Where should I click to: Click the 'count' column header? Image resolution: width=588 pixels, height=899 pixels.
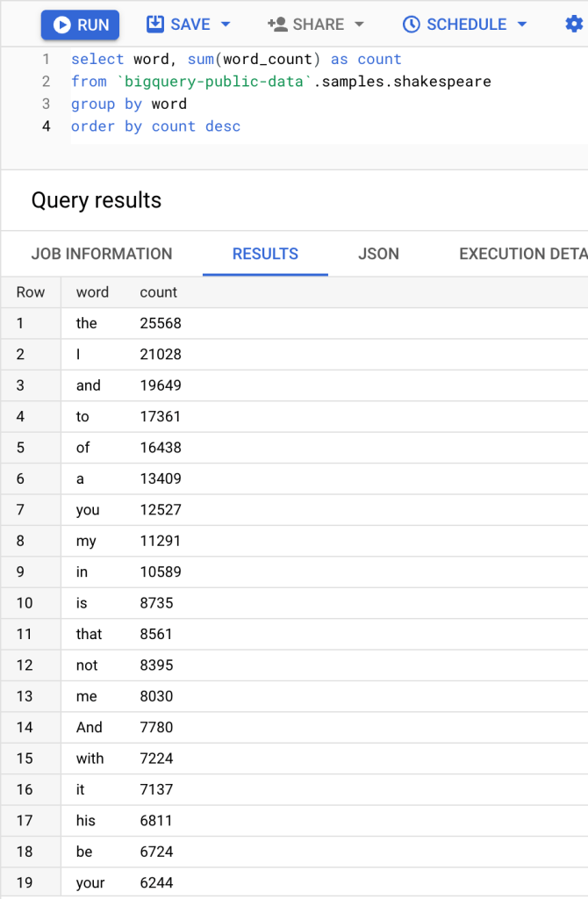158,292
